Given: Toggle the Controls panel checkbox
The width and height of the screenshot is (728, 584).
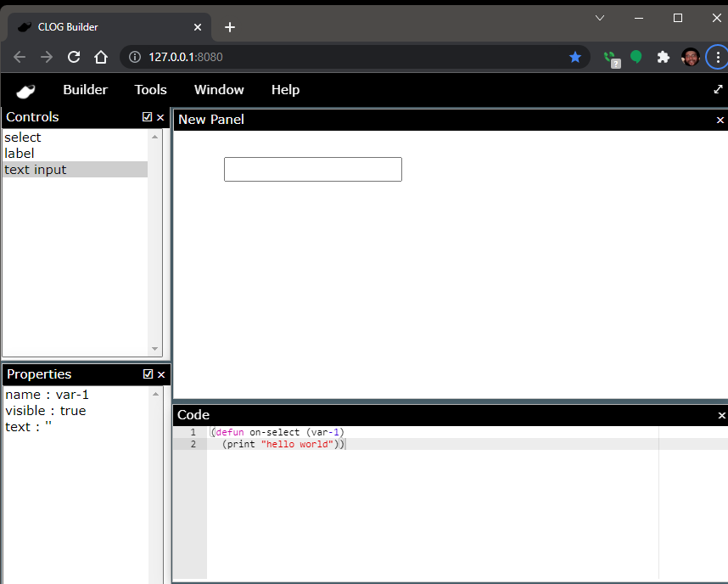Looking at the screenshot, I should click(148, 117).
